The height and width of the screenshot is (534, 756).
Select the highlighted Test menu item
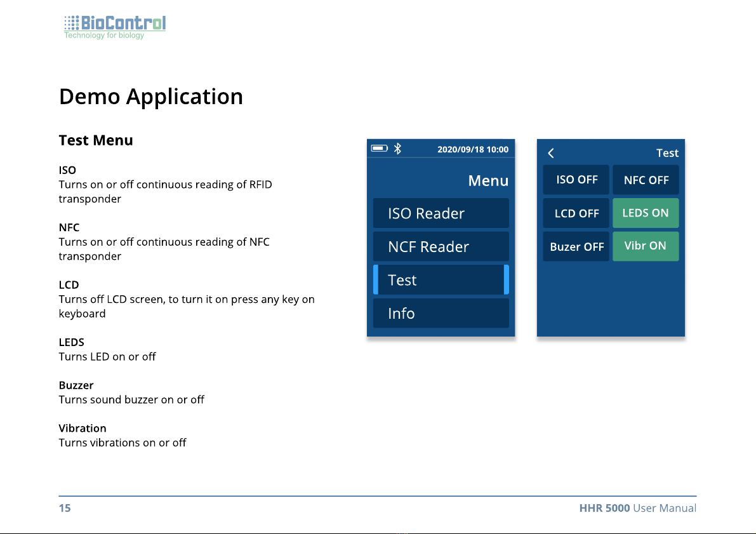click(441, 280)
